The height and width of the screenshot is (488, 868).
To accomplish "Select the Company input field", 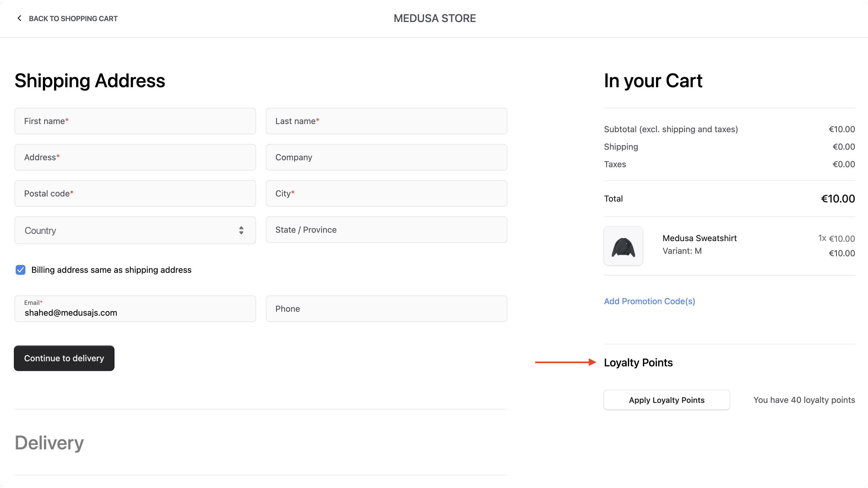I will [x=386, y=157].
